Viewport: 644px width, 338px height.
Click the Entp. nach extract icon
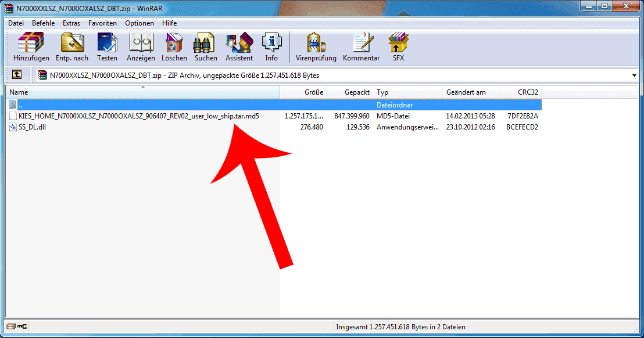tap(72, 42)
